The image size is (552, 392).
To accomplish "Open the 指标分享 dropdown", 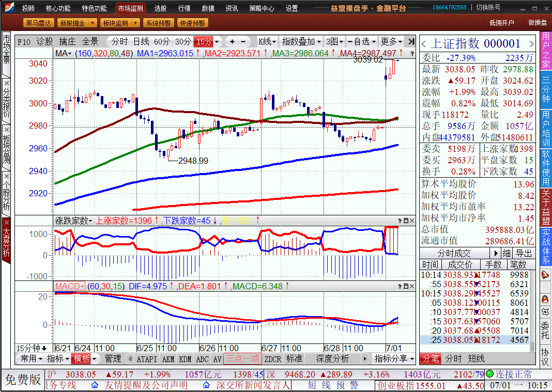I will [x=394, y=358].
